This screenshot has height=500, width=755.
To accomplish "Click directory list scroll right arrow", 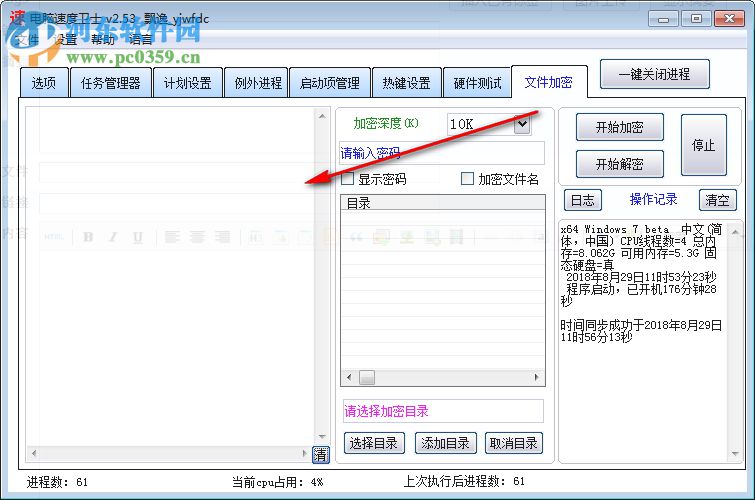I will [x=537, y=377].
